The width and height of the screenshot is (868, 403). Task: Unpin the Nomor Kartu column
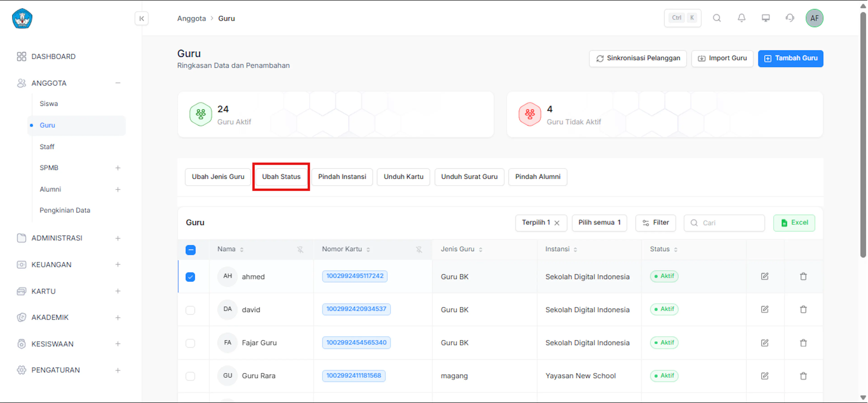tap(418, 249)
